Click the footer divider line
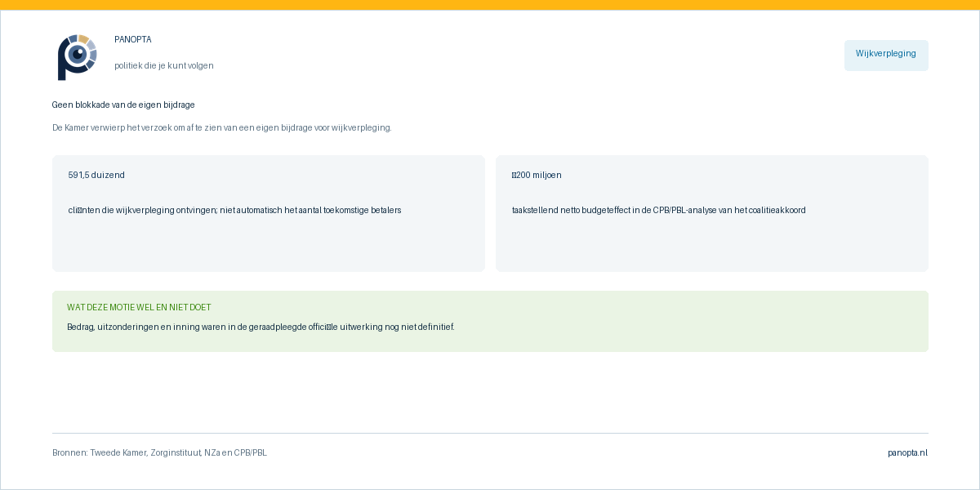 pos(490,433)
